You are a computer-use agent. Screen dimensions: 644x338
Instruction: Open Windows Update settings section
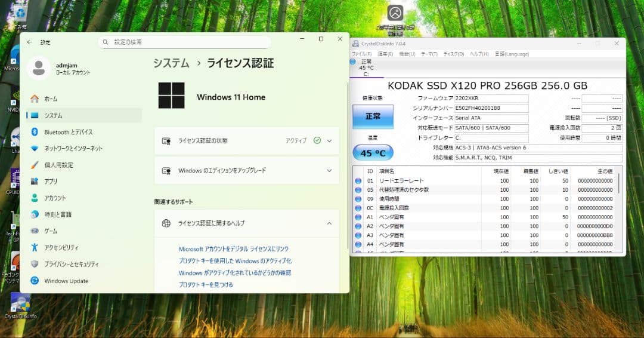[84, 281]
